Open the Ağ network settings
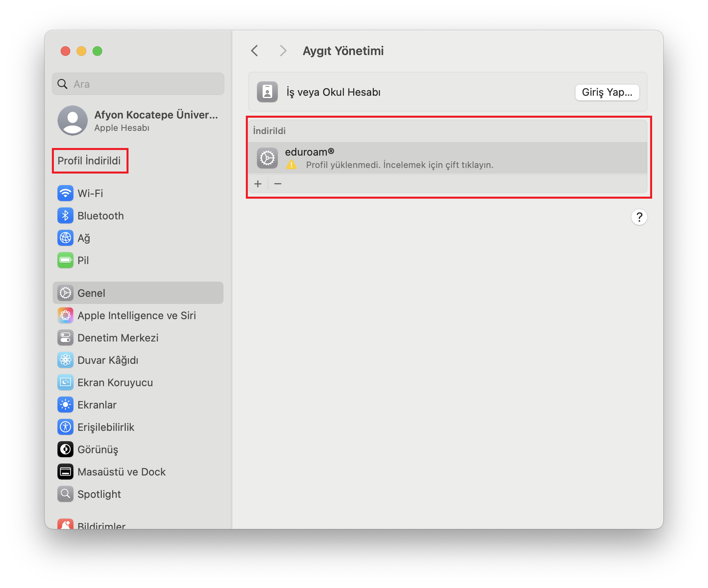Screen dimensions: 708x588 (x=83, y=238)
